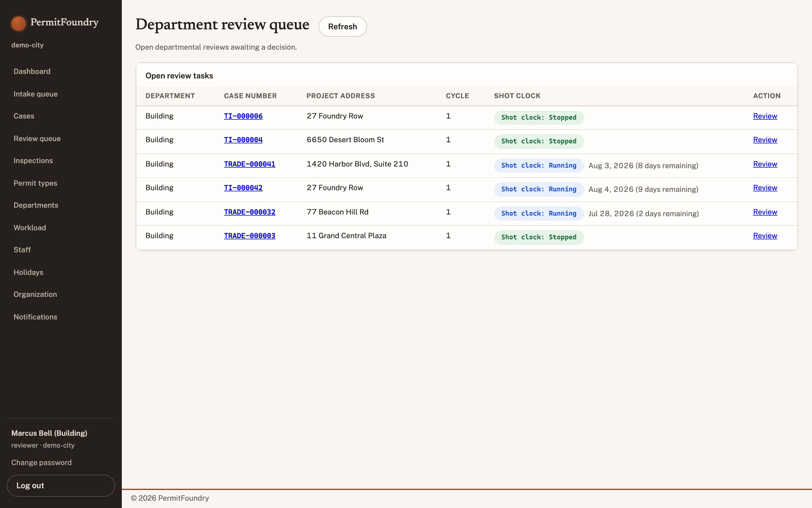Click the Refresh button
The width and height of the screenshot is (812, 508).
point(342,27)
